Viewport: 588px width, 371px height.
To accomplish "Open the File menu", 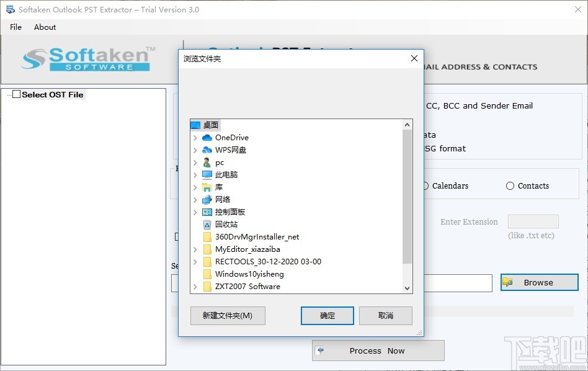I will (x=15, y=27).
